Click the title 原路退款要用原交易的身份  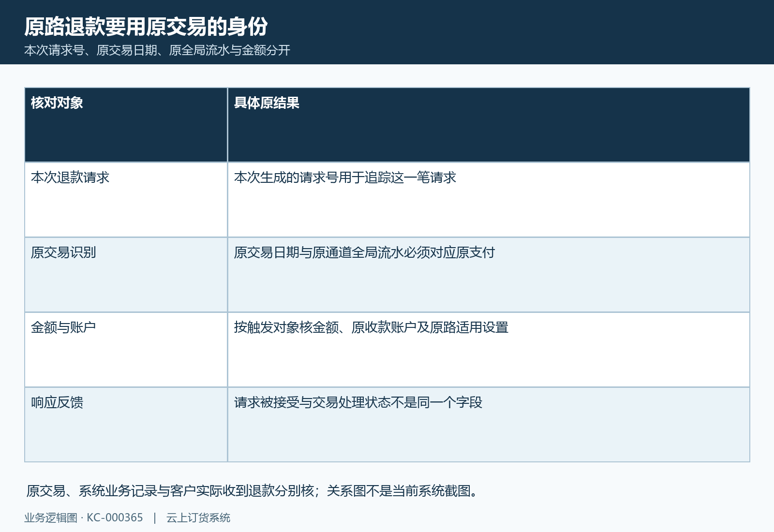(146, 27)
